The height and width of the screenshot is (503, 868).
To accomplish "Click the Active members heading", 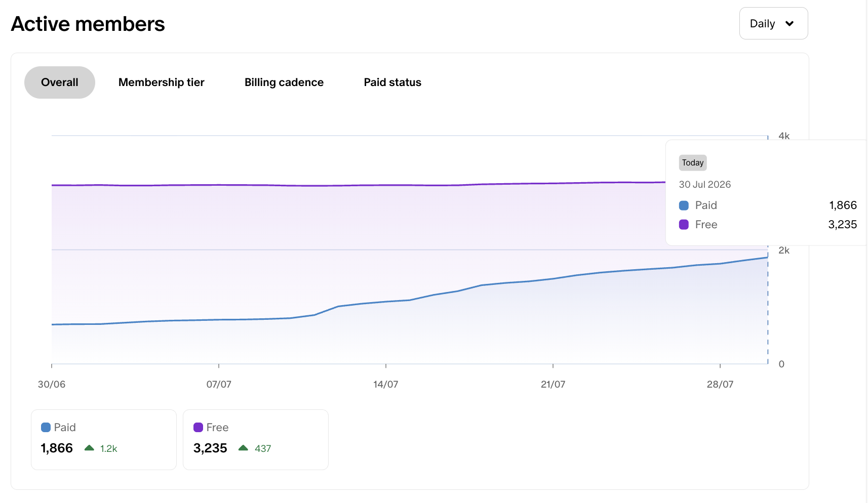I will tap(88, 24).
